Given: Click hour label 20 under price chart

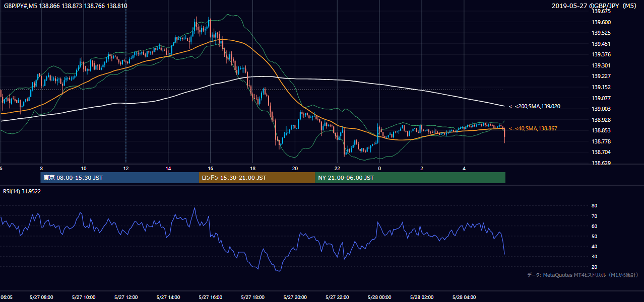Looking at the screenshot, I should [x=295, y=168].
